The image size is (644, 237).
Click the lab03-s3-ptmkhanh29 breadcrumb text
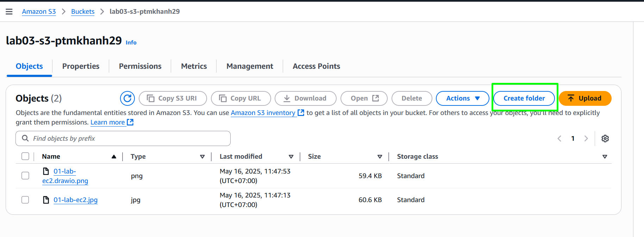tap(145, 12)
